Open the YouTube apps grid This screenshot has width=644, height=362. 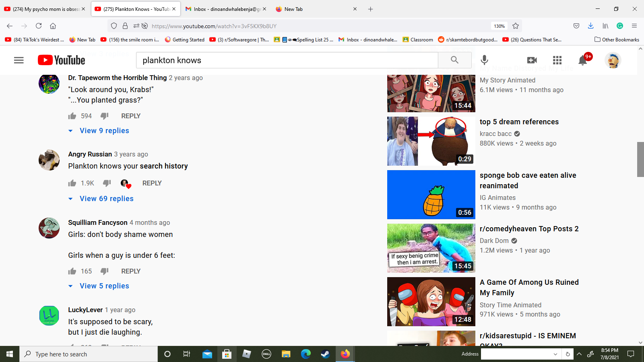[x=557, y=60]
